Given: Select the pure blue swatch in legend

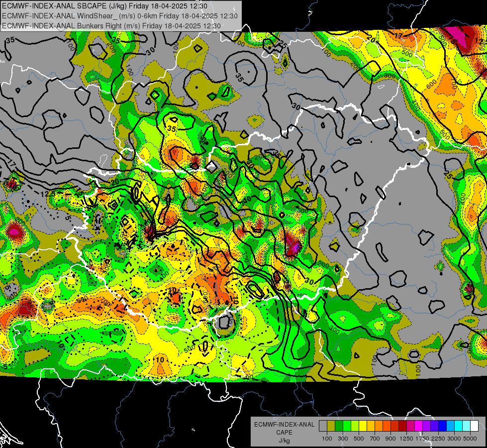Looking at the screenshot, I should 443,426.
